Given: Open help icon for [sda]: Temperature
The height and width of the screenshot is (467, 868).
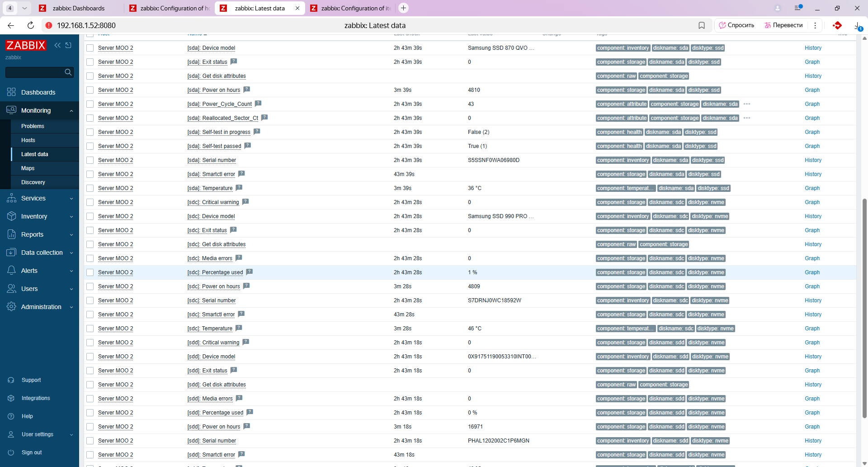Looking at the screenshot, I should [239, 188].
